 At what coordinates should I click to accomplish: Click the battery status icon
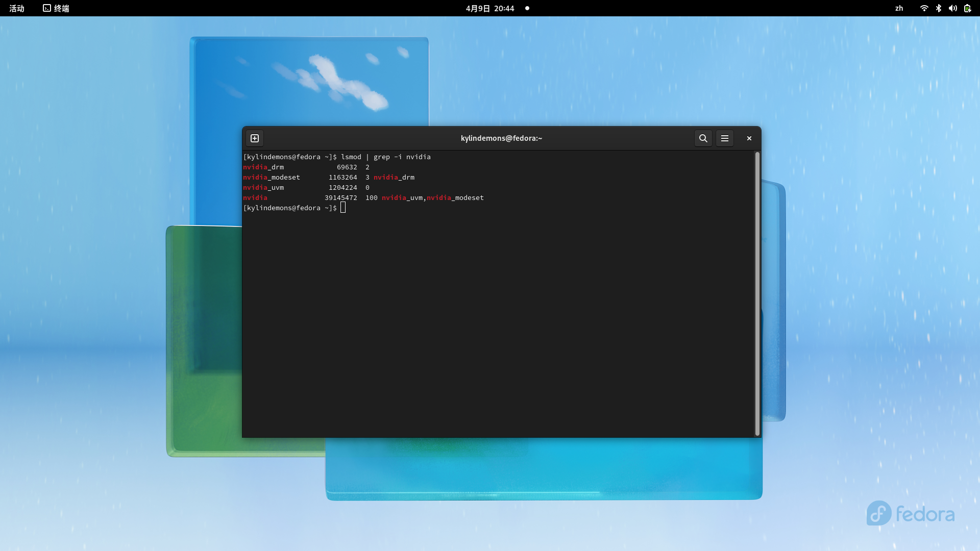pyautogui.click(x=967, y=8)
